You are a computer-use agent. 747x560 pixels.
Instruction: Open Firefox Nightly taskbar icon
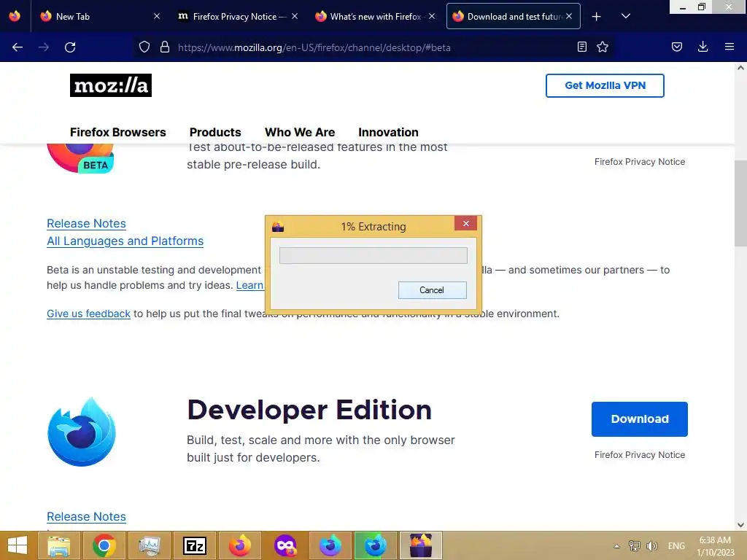(x=330, y=545)
